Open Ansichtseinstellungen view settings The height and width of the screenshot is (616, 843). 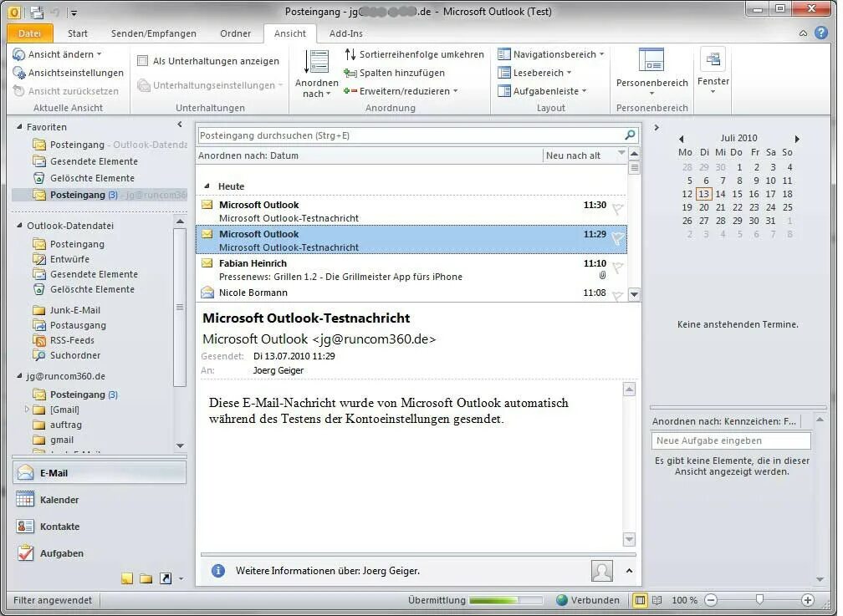[69, 73]
